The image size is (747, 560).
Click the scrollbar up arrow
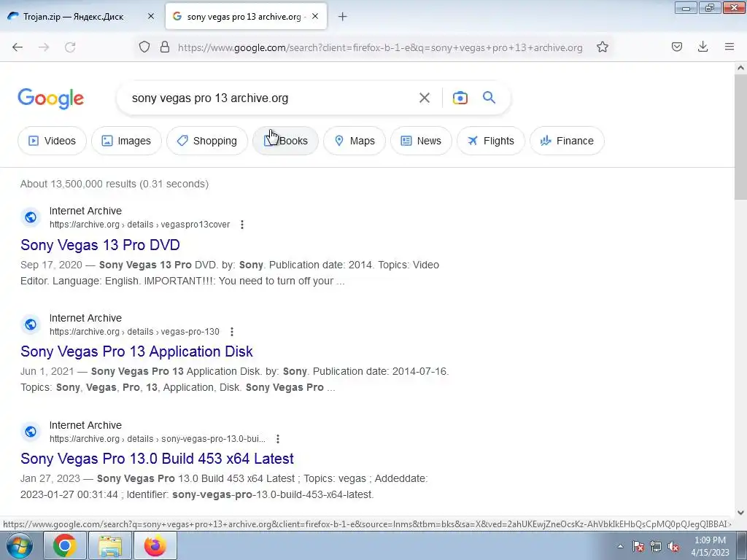click(740, 68)
